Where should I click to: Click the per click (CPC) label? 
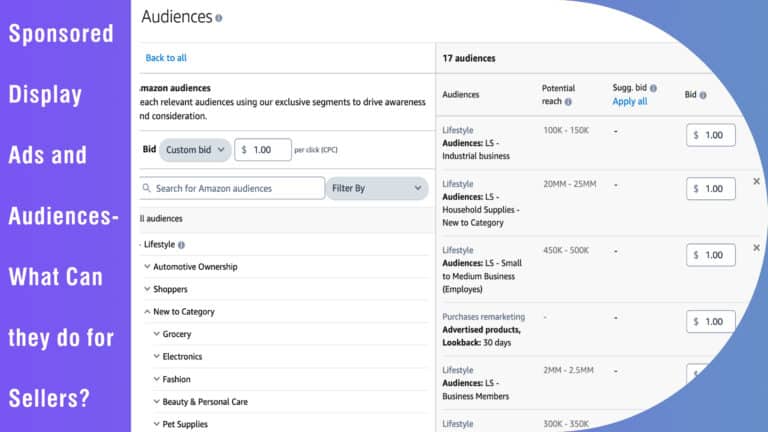[x=316, y=150]
